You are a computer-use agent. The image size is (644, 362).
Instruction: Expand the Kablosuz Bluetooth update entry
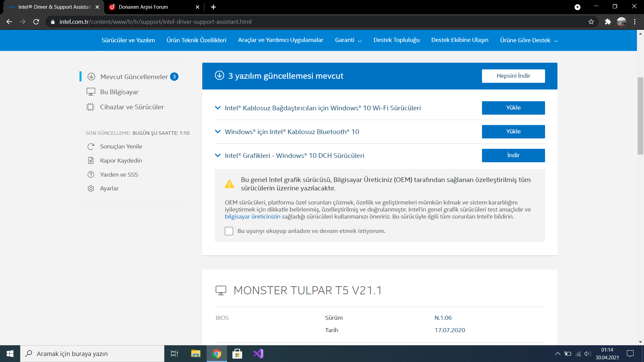pos(218,132)
